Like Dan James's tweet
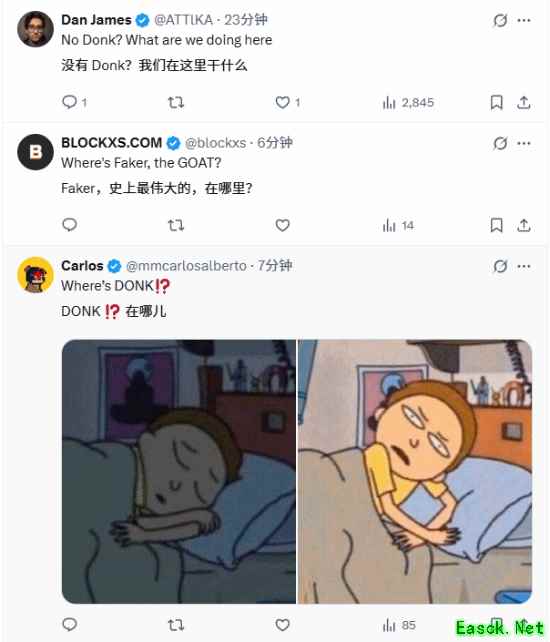 click(282, 102)
